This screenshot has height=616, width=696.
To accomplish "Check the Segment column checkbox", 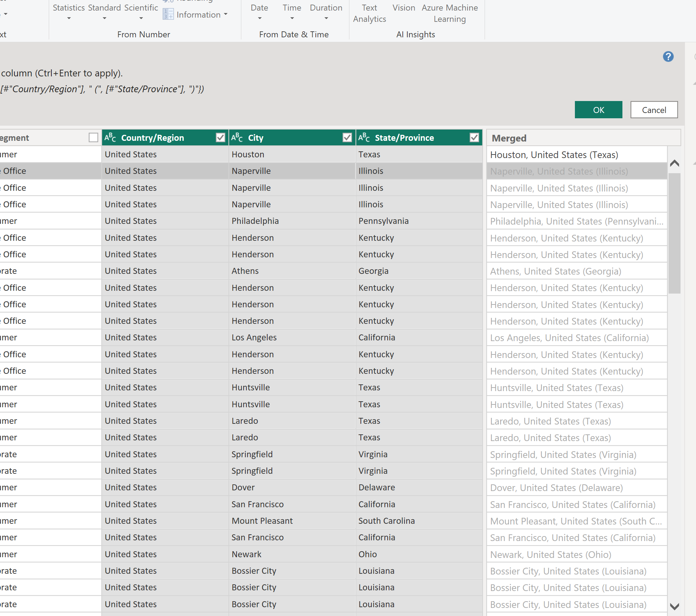I will click(x=93, y=138).
